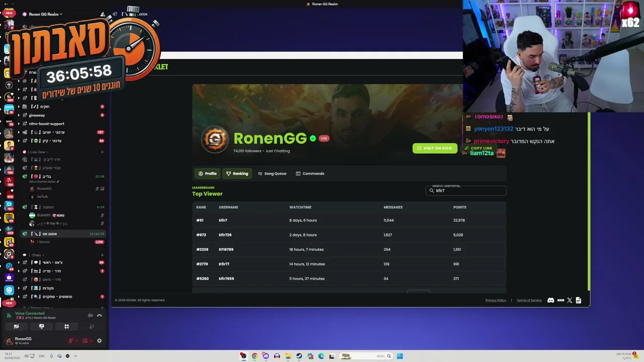Toggle microphone mute in user panel
Image resolution: width=644 pixels, height=362 pixels.
[x=70, y=340]
